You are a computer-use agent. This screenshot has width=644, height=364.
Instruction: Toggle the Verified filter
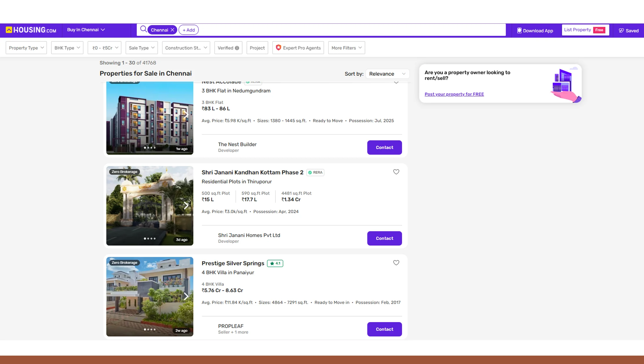point(225,48)
